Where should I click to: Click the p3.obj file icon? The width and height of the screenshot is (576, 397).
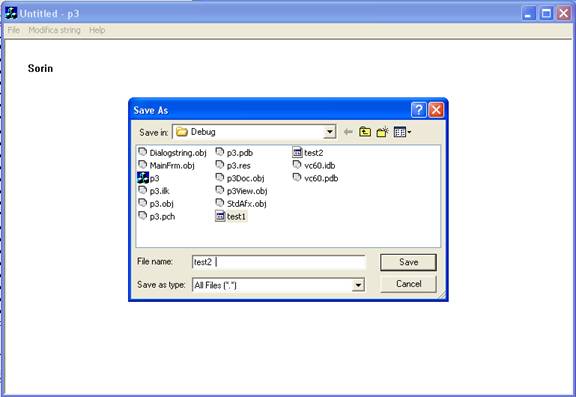143,203
